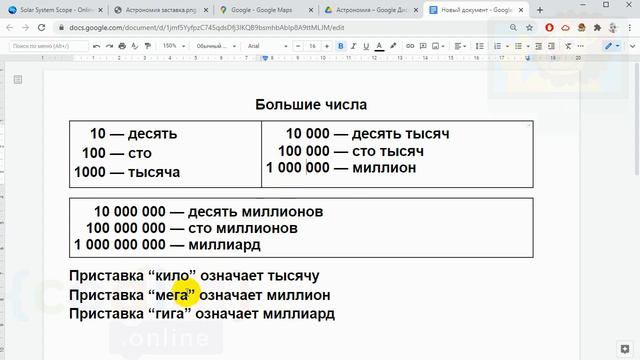Clear formatting from selected text

(x=568, y=46)
